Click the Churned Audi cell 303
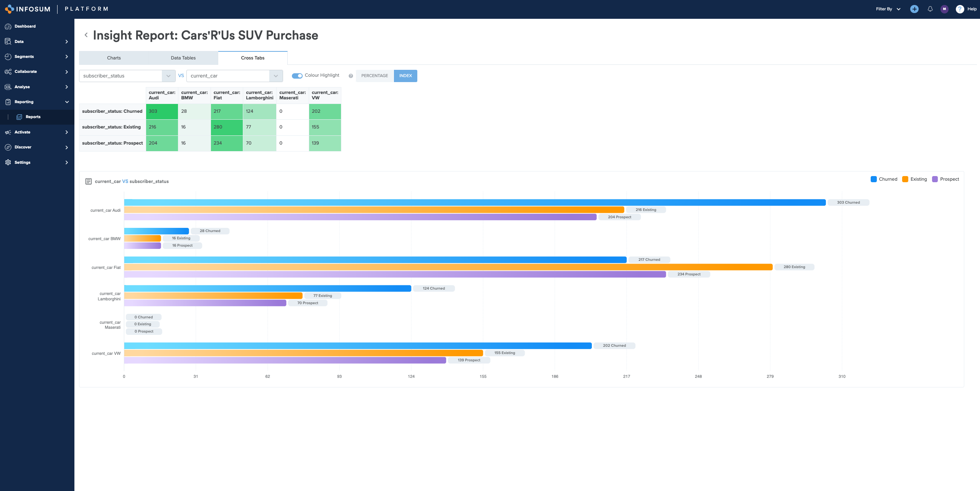 click(x=162, y=111)
